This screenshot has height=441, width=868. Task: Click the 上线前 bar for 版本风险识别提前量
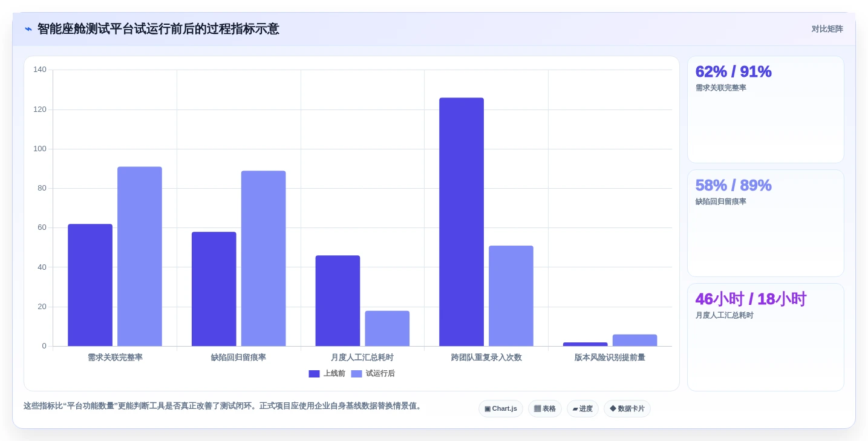click(x=585, y=344)
